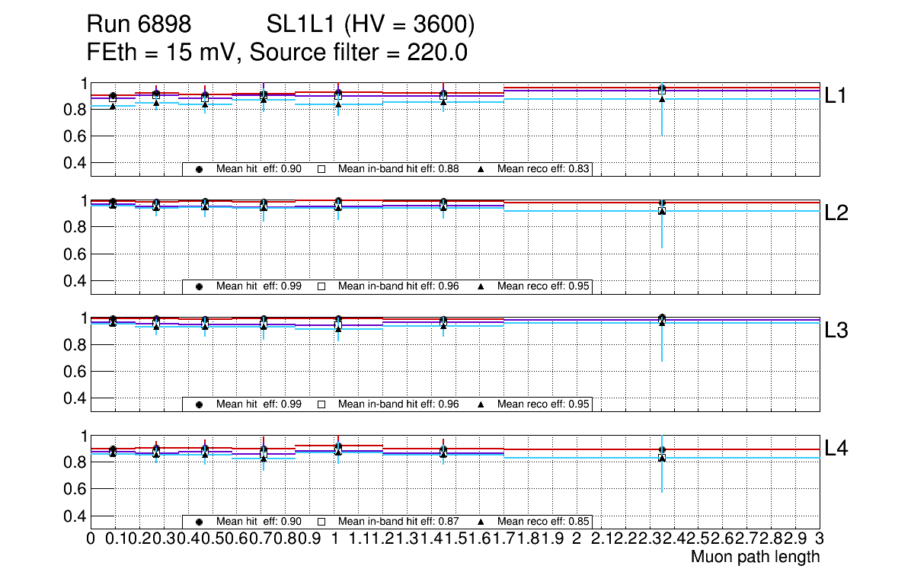
Task: Click the triangle legend marker in the L2 panel
Action: [481, 286]
